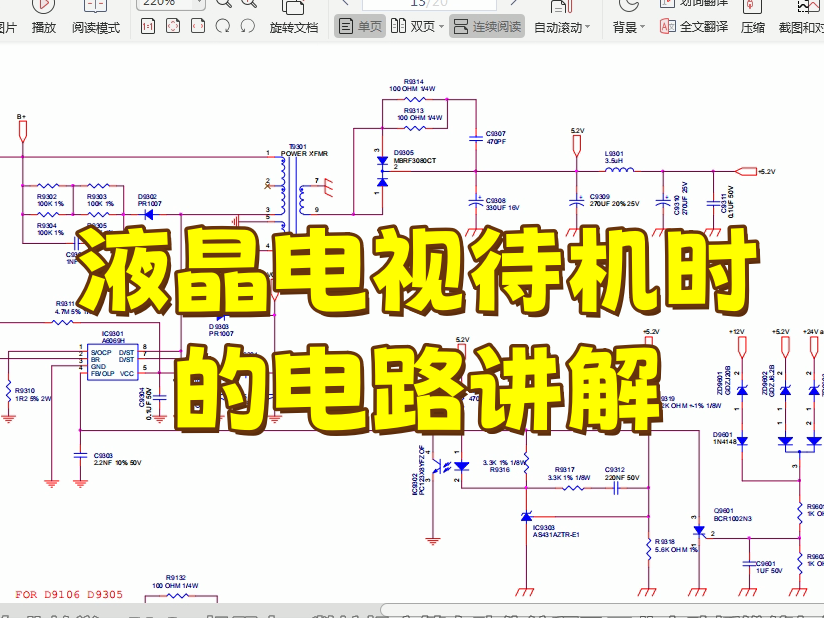Set actual size with the 1:1 icon
The height and width of the screenshot is (618, 824).
pyautogui.click(x=148, y=26)
